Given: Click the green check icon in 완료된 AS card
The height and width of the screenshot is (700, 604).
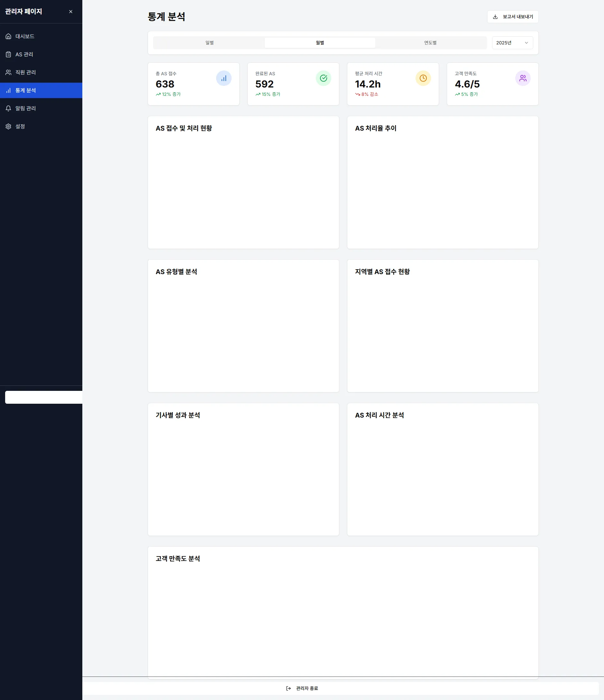Looking at the screenshot, I should click(323, 78).
